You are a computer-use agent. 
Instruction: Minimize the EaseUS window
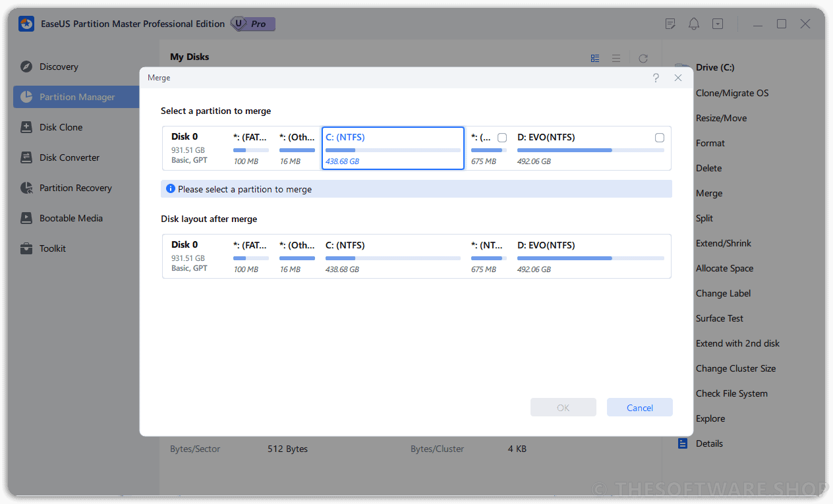(x=757, y=24)
